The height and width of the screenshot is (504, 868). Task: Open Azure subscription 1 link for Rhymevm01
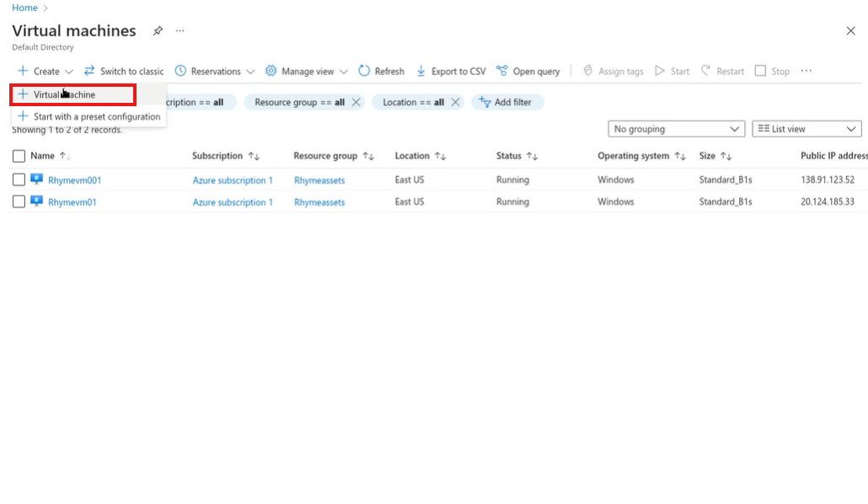[x=233, y=202]
